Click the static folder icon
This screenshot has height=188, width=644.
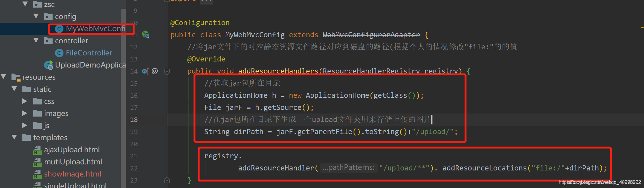point(27,89)
